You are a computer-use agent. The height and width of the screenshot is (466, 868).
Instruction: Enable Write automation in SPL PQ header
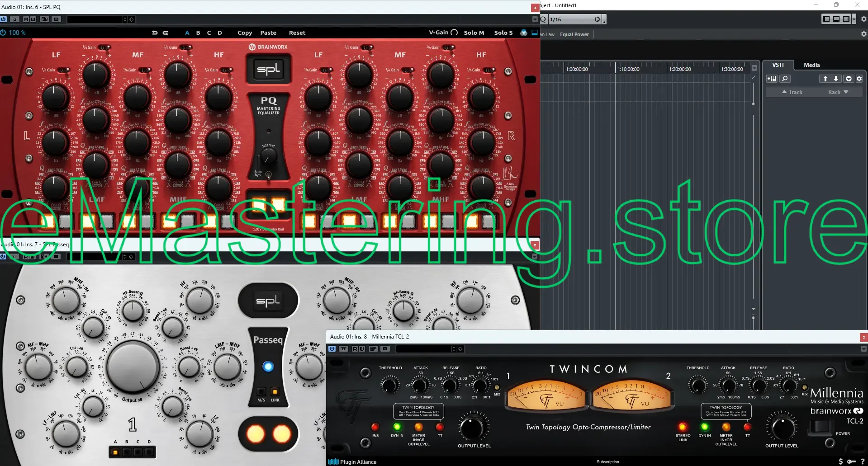[x=33, y=19]
